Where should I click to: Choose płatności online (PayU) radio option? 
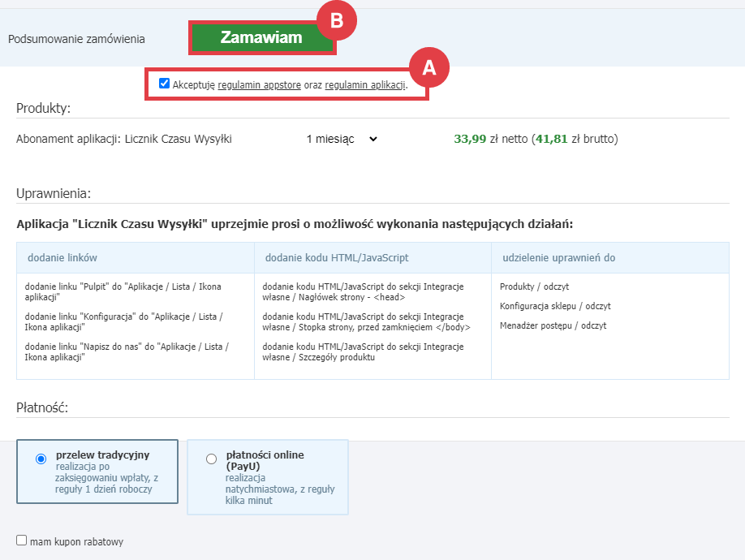[212, 459]
